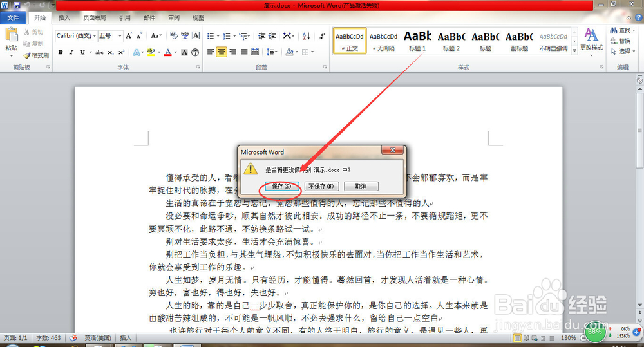This screenshot has width=644, height=347.
Task: Toggle center alignment (highlighted)
Action: coord(222,52)
